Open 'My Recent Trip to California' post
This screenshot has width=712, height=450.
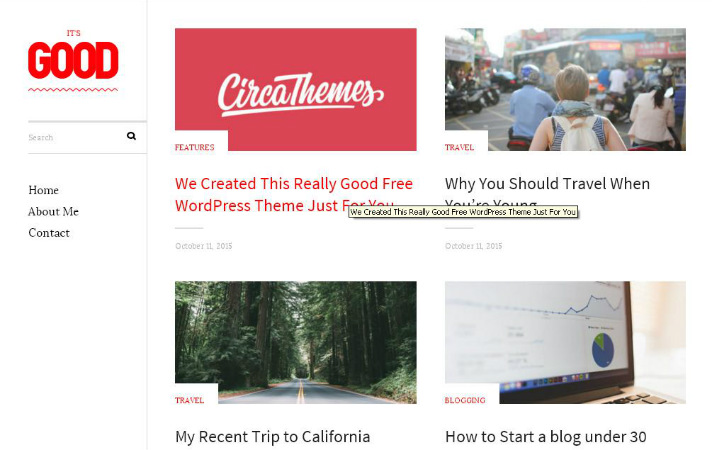point(272,437)
